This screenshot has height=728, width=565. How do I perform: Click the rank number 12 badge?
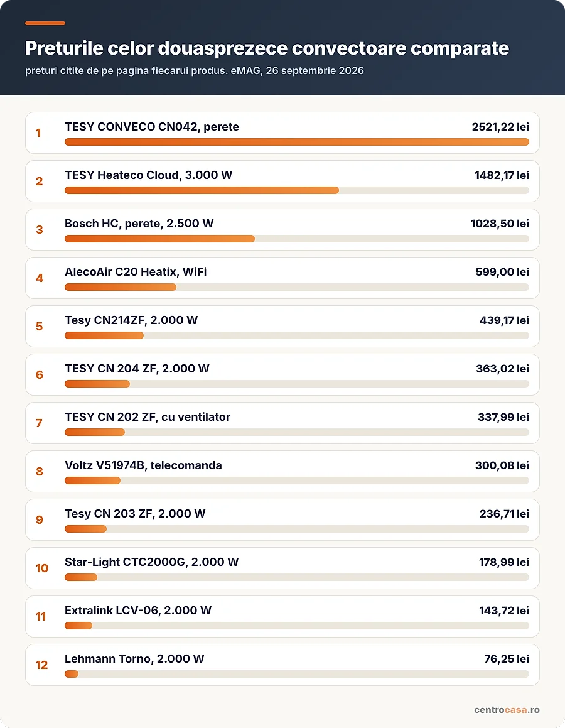pos(42,665)
